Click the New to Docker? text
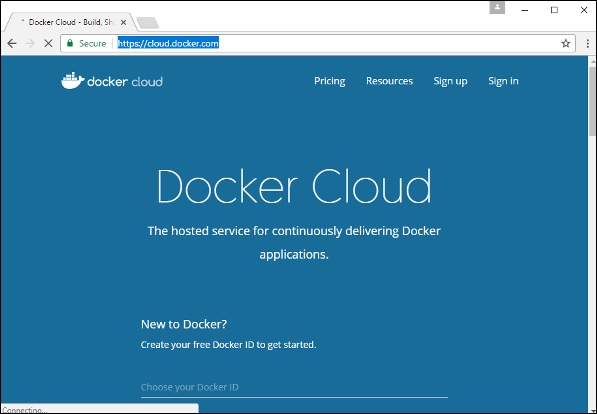Viewport: 597px width, 414px height. coord(184,324)
